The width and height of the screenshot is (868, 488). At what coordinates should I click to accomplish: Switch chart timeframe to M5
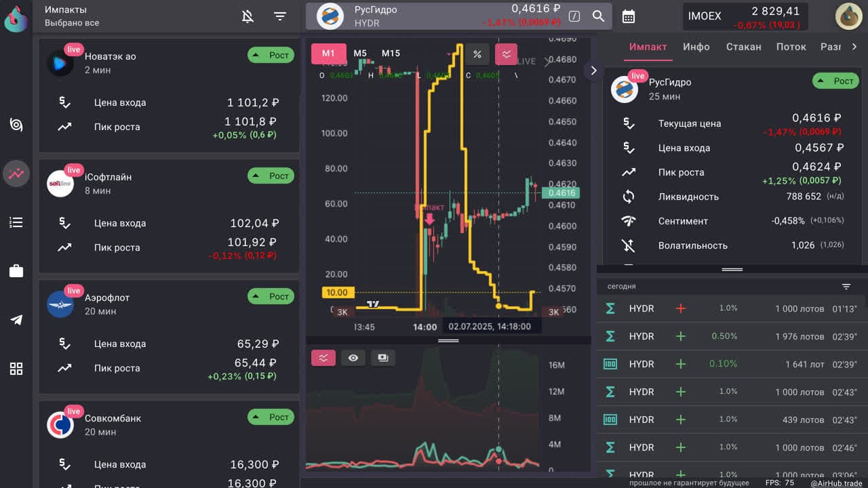tap(360, 54)
